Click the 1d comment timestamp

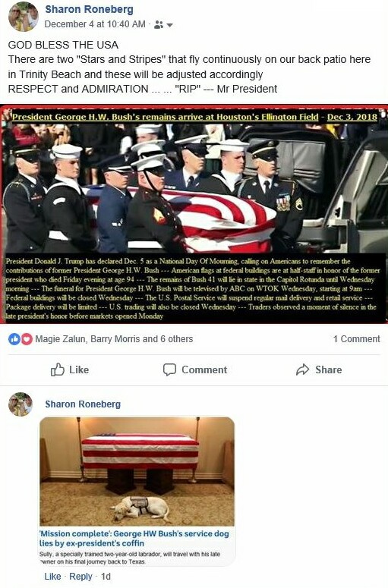106,577
